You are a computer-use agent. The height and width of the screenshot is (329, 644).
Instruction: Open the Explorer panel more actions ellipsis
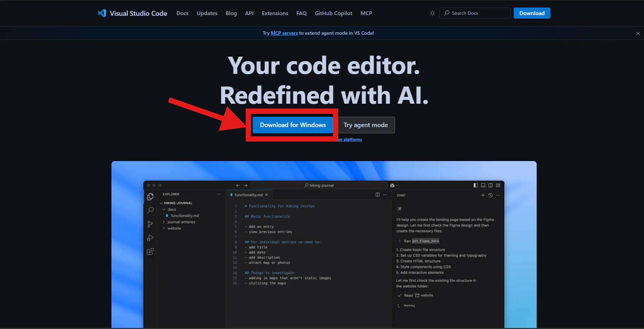[x=219, y=194]
